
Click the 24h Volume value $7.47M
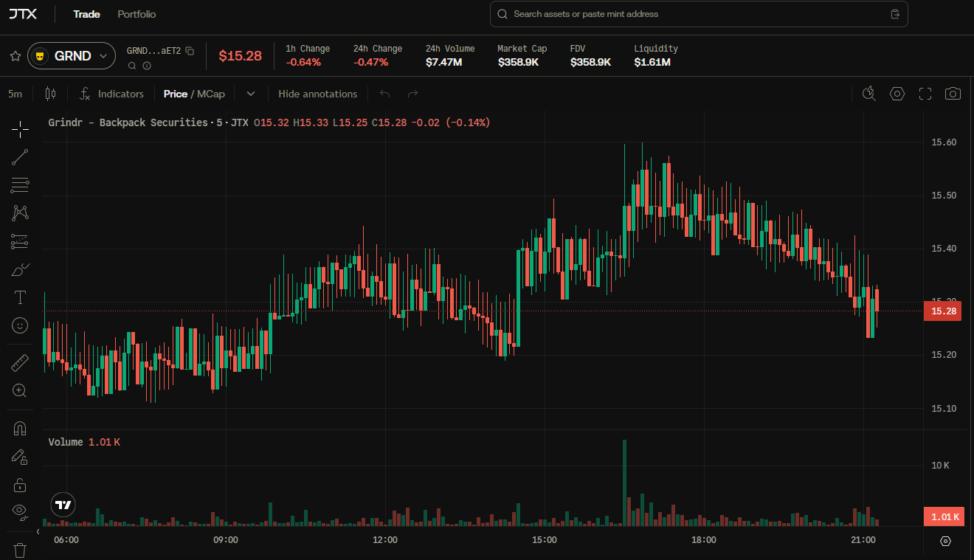click(443, 62)
